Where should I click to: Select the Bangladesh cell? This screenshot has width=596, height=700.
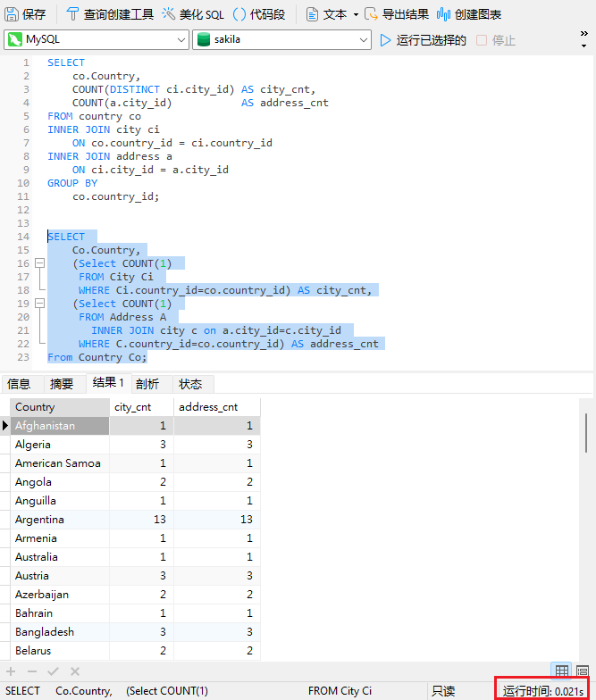[x=60, y=632]
